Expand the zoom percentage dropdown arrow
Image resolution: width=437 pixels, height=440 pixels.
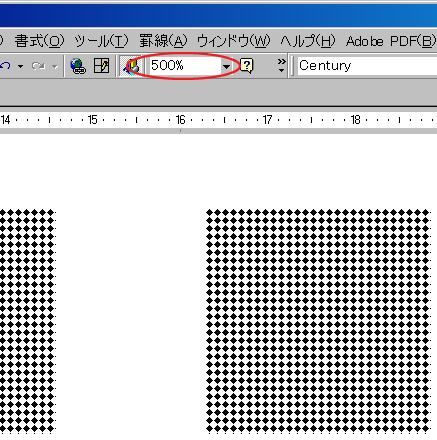coord(226,66)
